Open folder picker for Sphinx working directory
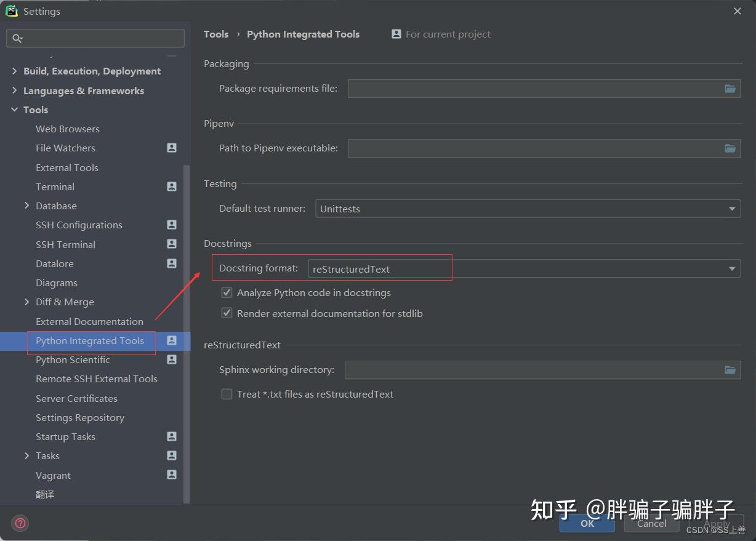Image resolution: width=756 pixels, height=541 pixels. [730, 369]
